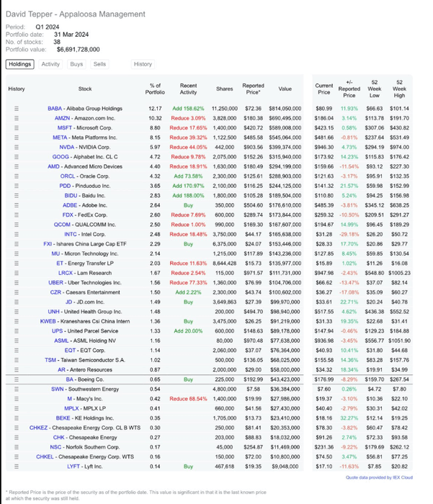Open history icon for GOOG row
This screenshot has width=433, height=504.
coord(17,157)
